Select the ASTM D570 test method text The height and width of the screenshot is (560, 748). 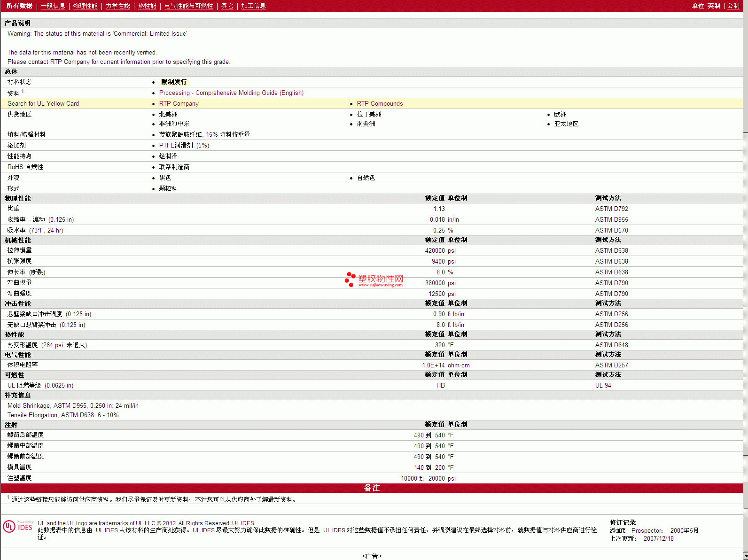tap(611, 231)
